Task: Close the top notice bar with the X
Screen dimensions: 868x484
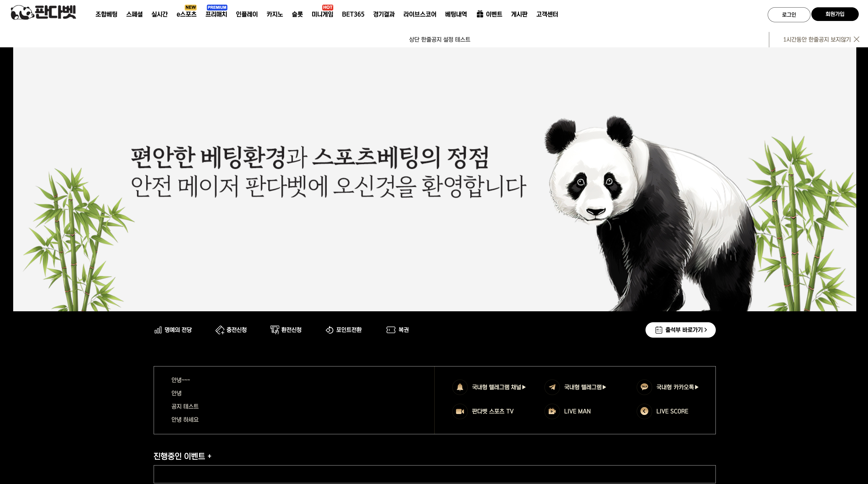Action: (x=857, y=40)
